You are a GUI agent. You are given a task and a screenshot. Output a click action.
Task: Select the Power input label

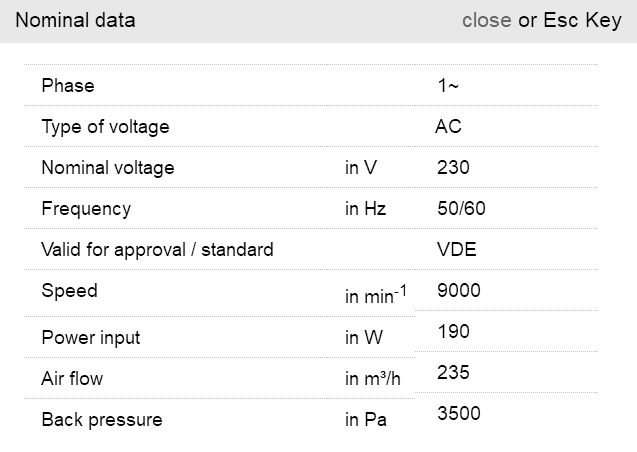pyautogui.click(x=90, y=338)
